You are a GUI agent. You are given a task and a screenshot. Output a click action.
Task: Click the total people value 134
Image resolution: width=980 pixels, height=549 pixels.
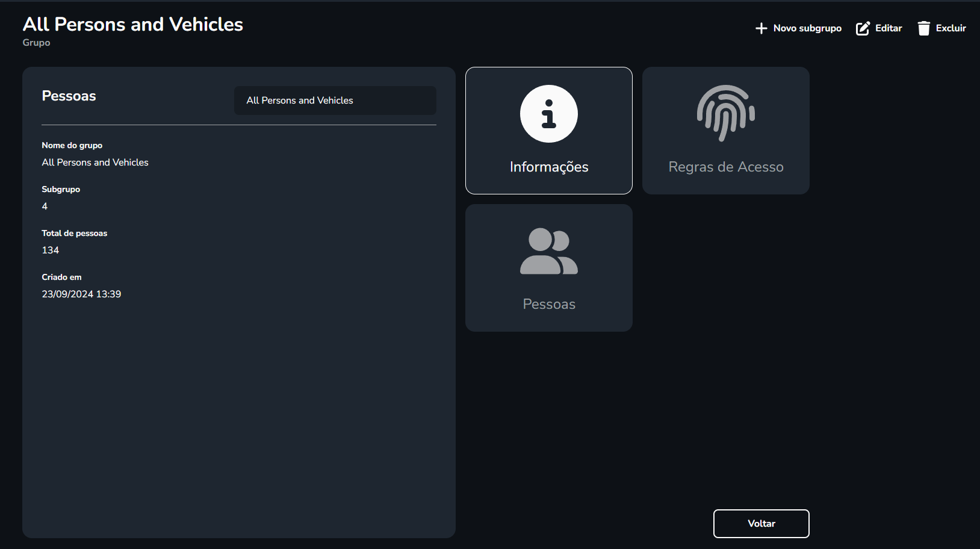(x=51, y=250)
